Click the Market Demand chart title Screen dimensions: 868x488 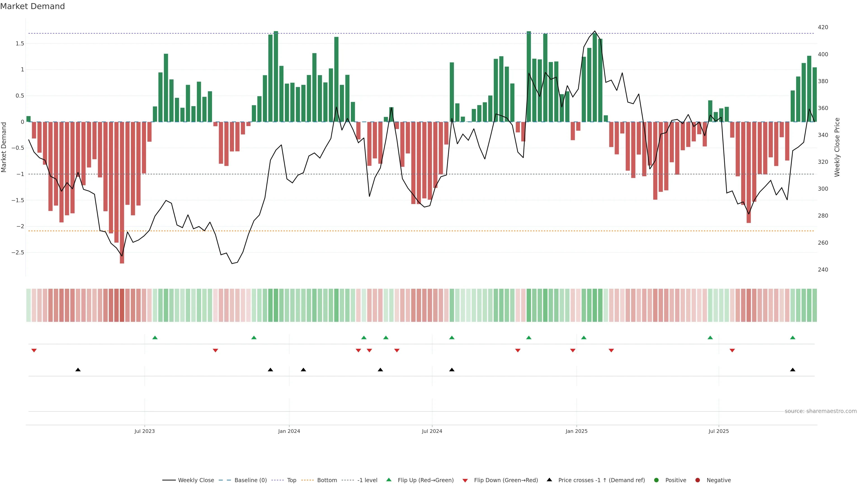32,6
